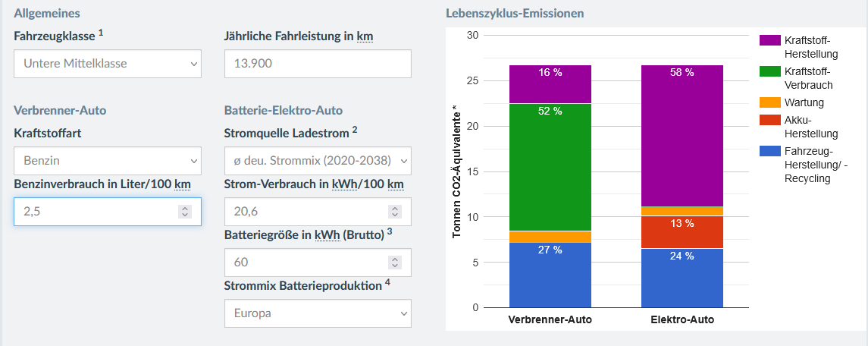Click footnote 2 next to Stromquelle Ladestrom
The width and height of the screenshot is (868, 346).
[x=354, y=130]
